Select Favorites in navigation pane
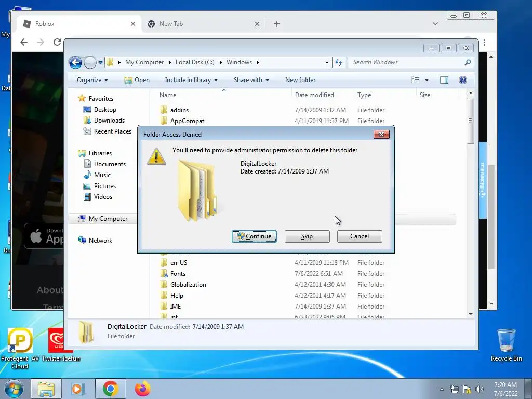 pos(101,98)
